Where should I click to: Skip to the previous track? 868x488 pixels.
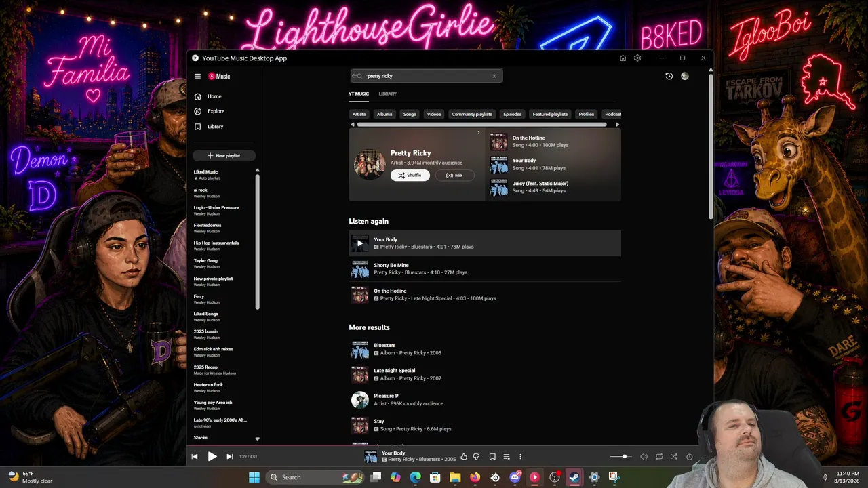195,457
